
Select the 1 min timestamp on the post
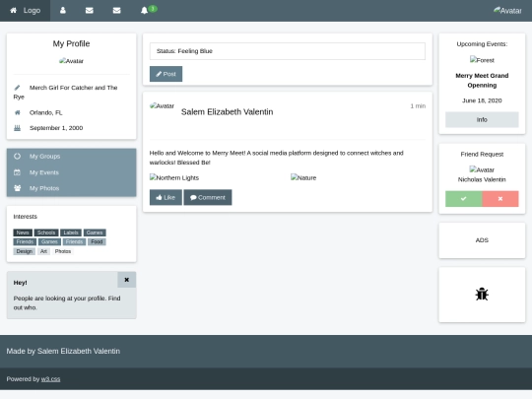coord(418,106)
